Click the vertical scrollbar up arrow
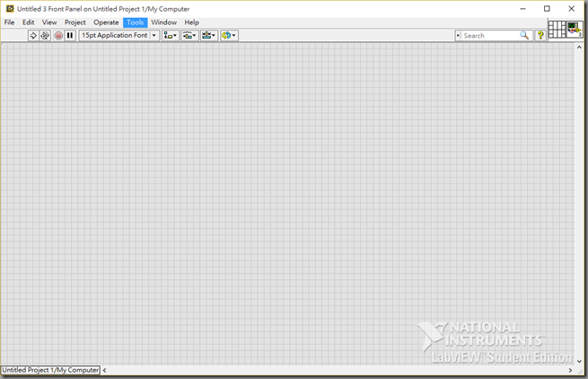The image size is (588, 379). (x=579, y=48)
